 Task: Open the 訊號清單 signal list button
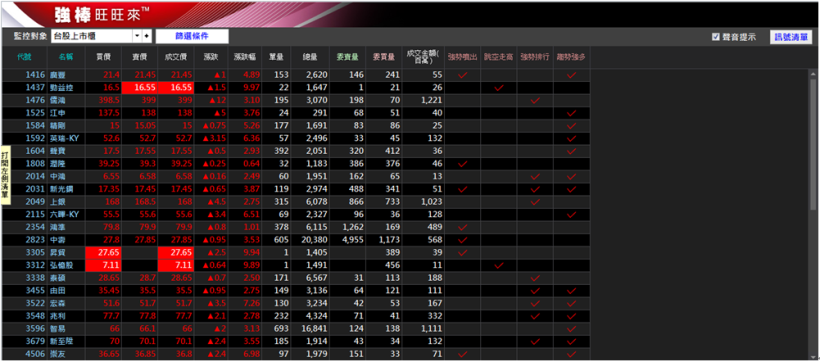[791, 37]
